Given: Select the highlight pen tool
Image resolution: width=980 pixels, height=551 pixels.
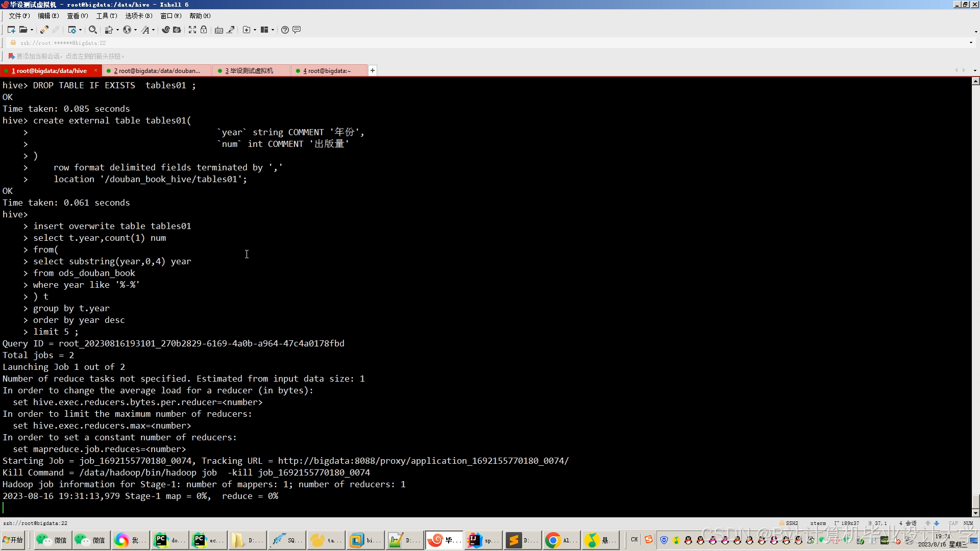Looking at the screenshot, I should (230, 30).
